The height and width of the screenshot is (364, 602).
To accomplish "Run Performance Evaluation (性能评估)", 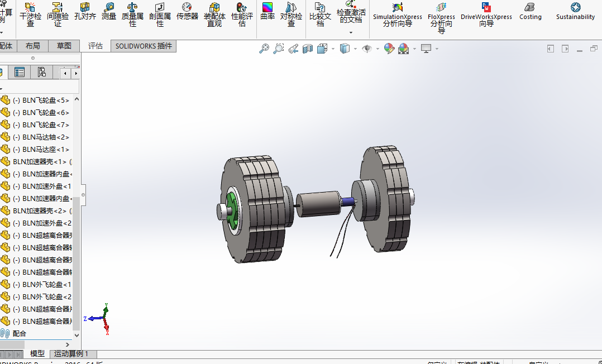I will point(242,15).
